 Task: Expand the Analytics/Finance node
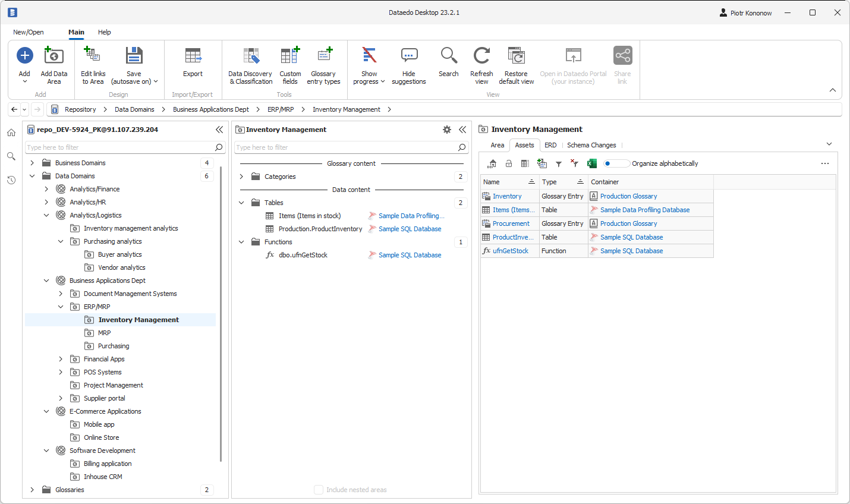[46, 189]
